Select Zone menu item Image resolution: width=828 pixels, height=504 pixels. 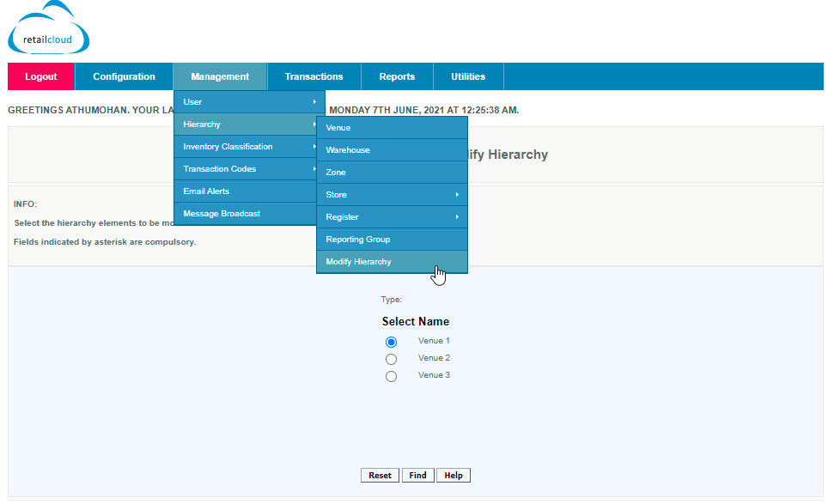point(392,173)
